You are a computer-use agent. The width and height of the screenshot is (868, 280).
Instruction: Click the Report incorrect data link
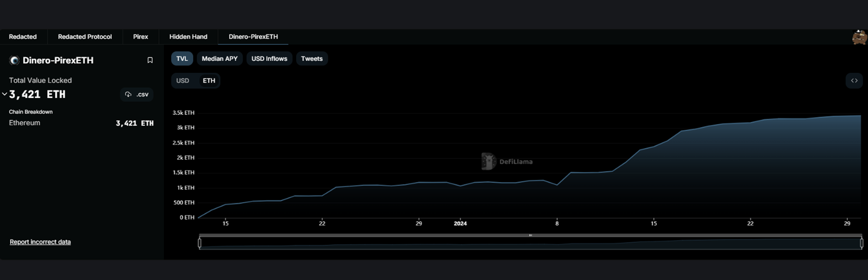40,242
